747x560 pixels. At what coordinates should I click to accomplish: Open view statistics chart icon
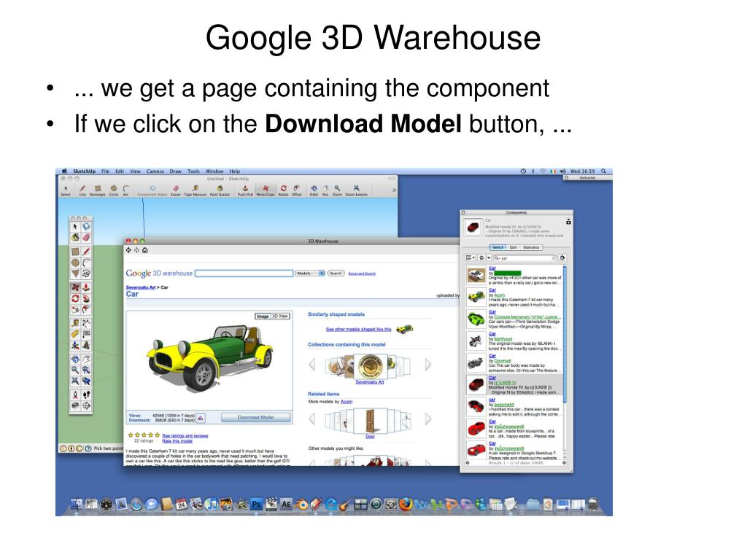point(201,418)
